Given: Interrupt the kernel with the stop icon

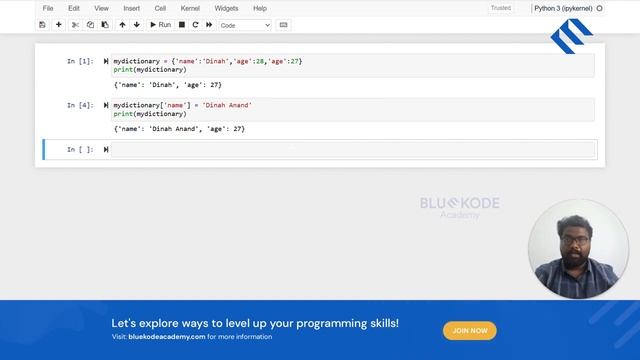Looking at the screenshot, I should pos(182,25).
